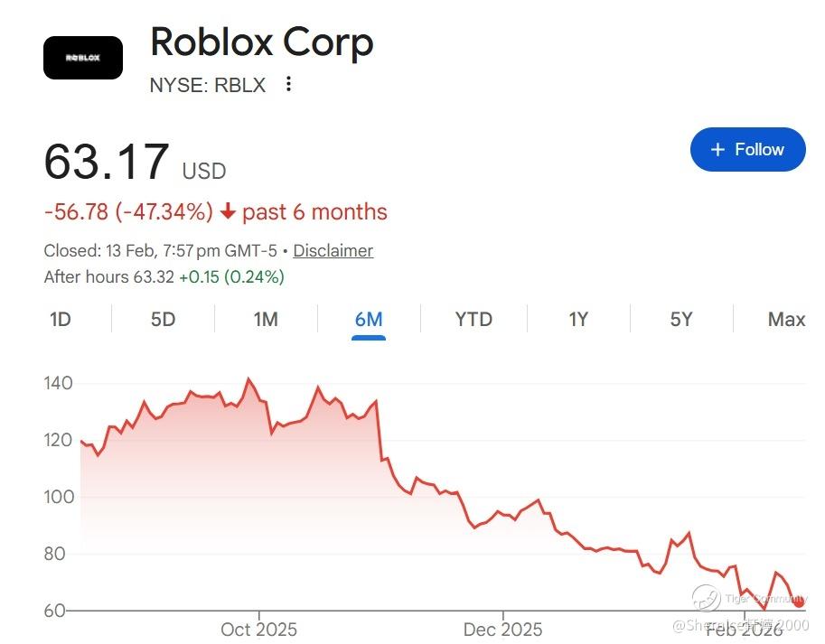Click the Roblox Corp title heading

(261, 42)
